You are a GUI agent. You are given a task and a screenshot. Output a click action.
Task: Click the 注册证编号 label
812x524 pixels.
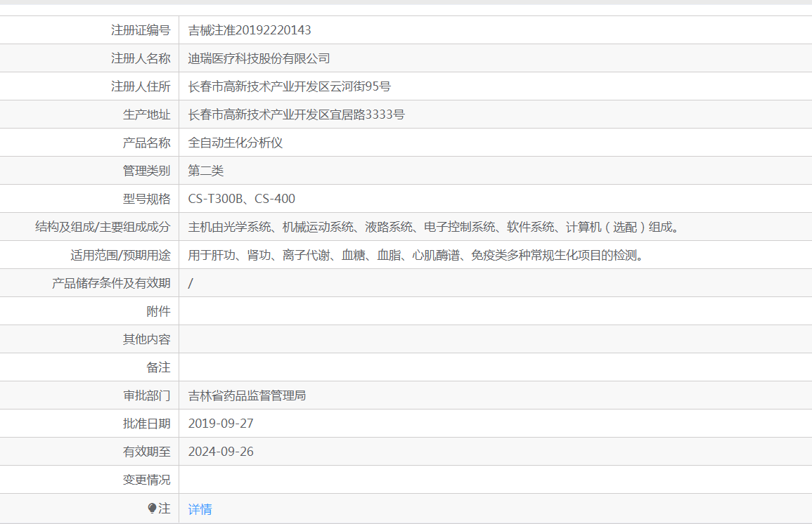pyautogui.click(x=141, y=30)
